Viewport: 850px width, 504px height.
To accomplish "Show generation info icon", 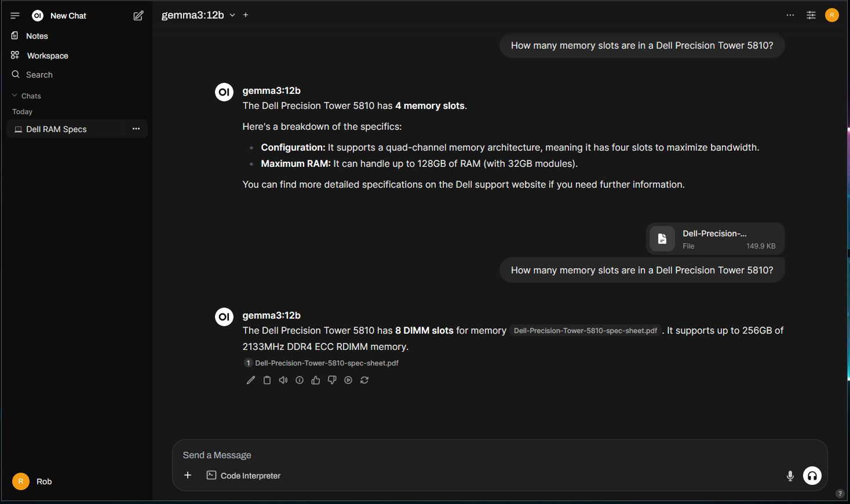I will [300, 380].
